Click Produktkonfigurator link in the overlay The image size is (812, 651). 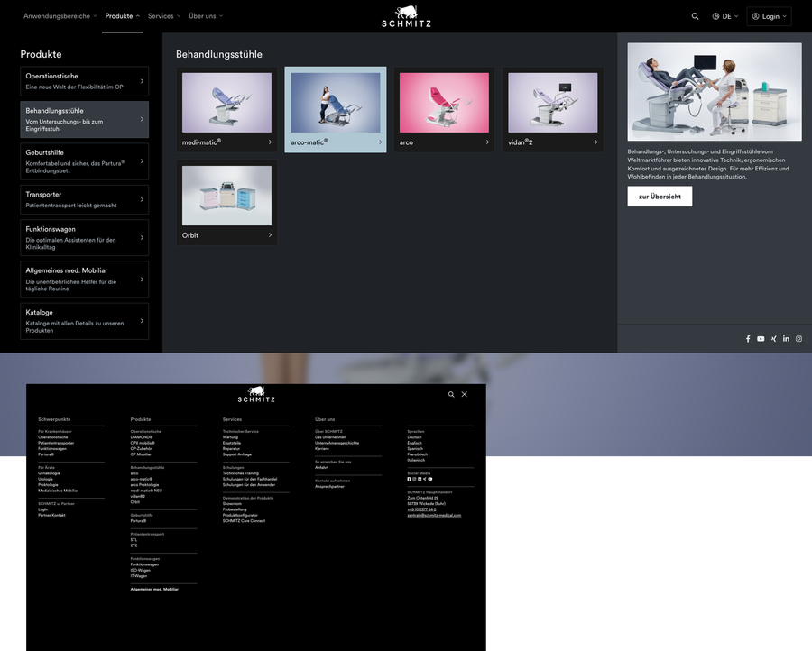[240, 516]
